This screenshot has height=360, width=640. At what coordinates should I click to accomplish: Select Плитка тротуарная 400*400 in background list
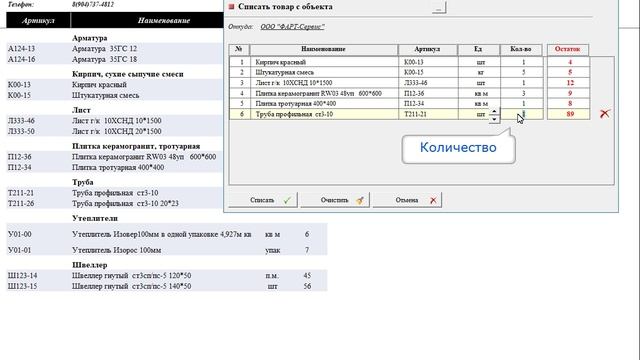(118, 167)
